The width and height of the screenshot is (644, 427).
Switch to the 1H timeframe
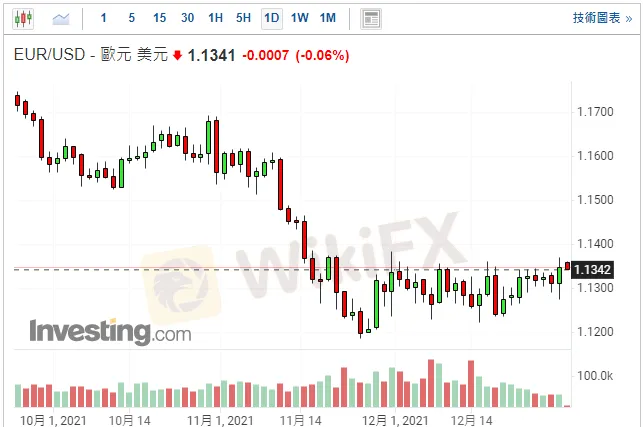(216, 18)
